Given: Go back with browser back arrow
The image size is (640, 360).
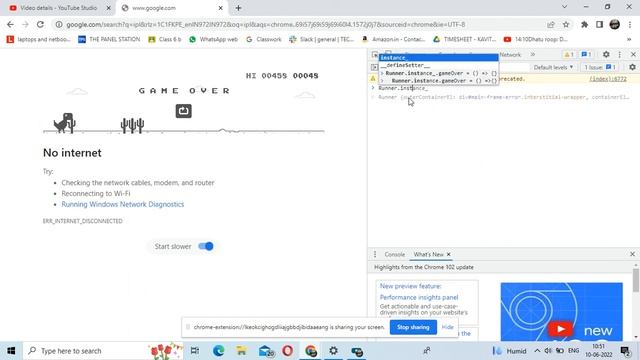Looking at the screenshot, I should pyautogui.click(x=10, y=24).
